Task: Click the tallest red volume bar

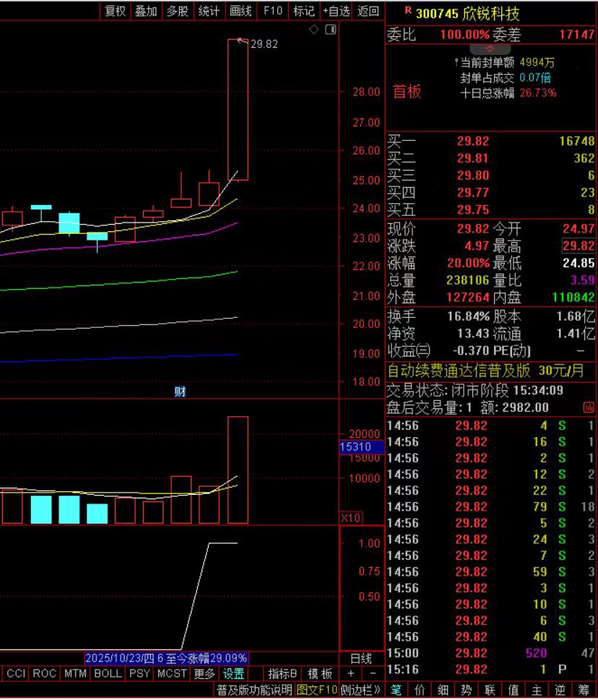Action: click(x=238, y=470)
